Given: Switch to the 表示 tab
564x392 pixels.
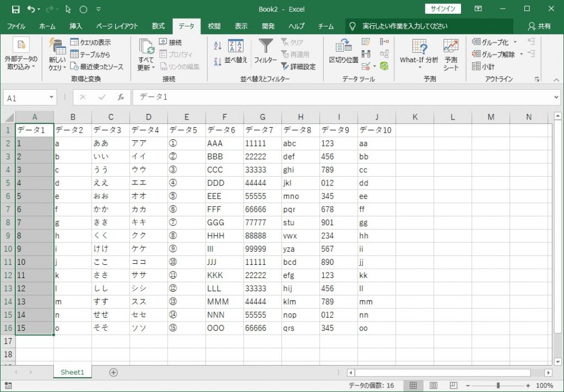Looking at the screenshot, I should click(241, 26).
